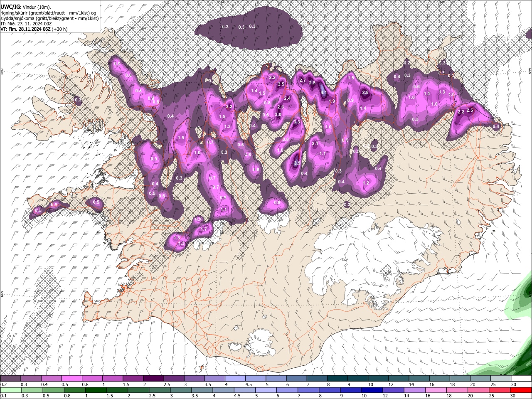Screen dimensions: 532x399
Task: Click the '1.6' snowfall value on the map
Action: tap(197, 153)
